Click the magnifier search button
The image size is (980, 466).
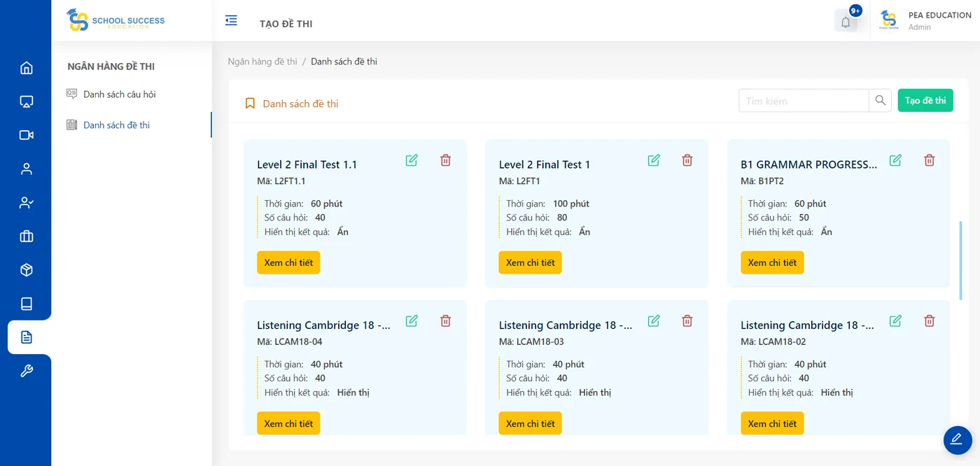pyautogui.click(x=881, y=101)
